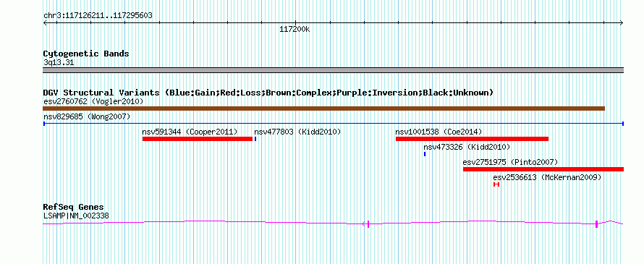Click the LSAMP exon marker at the right end of the gene line
Screen dimensions: 644x264
pyautogui.click(x=596, y=223)
